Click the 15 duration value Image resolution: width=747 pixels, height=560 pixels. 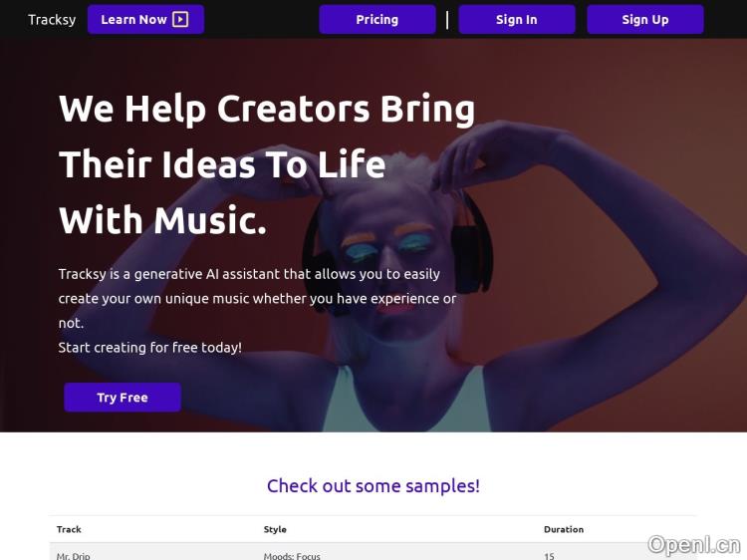pos(549,556)
